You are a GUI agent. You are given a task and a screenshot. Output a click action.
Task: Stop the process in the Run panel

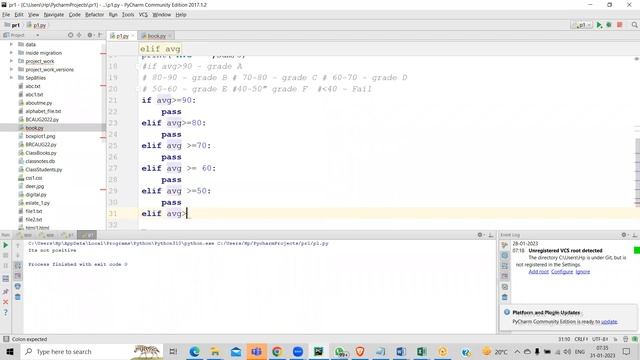[x=6, y=256]
